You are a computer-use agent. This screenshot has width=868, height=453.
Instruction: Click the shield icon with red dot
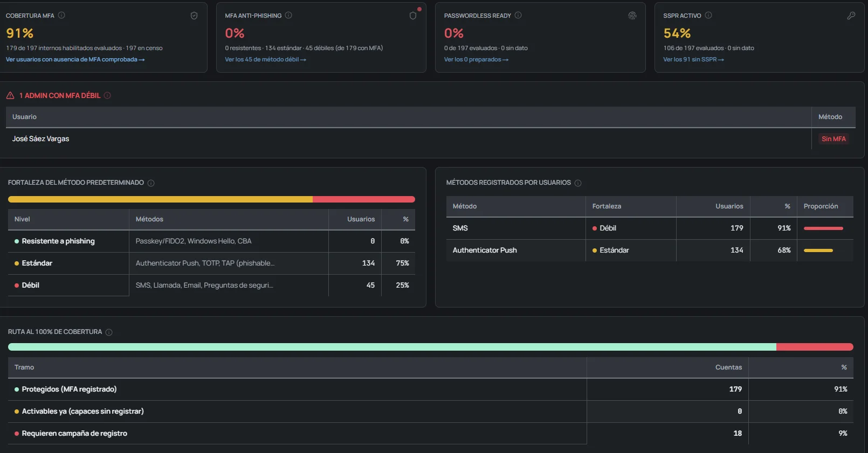[413, 16]
